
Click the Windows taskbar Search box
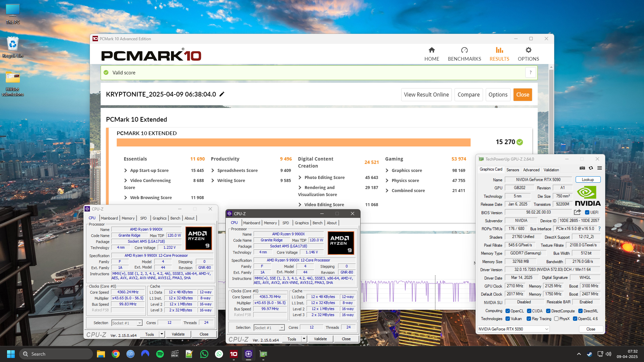point(56,354)
